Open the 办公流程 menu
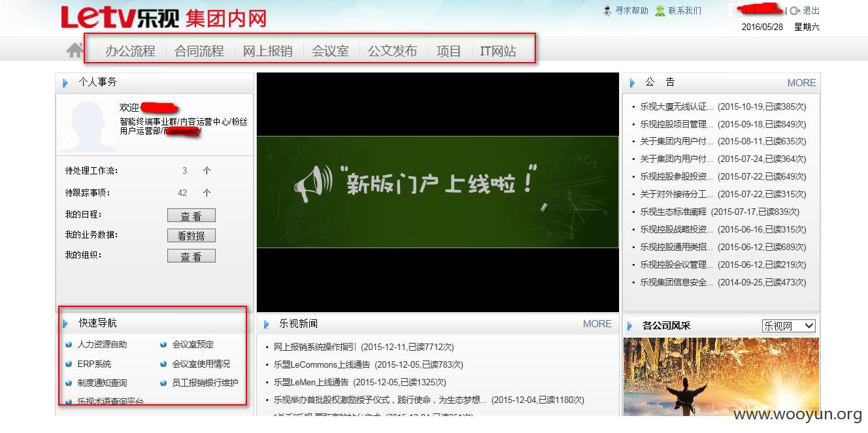This screenshot has width=868, height=433. (x=131, y=51)
